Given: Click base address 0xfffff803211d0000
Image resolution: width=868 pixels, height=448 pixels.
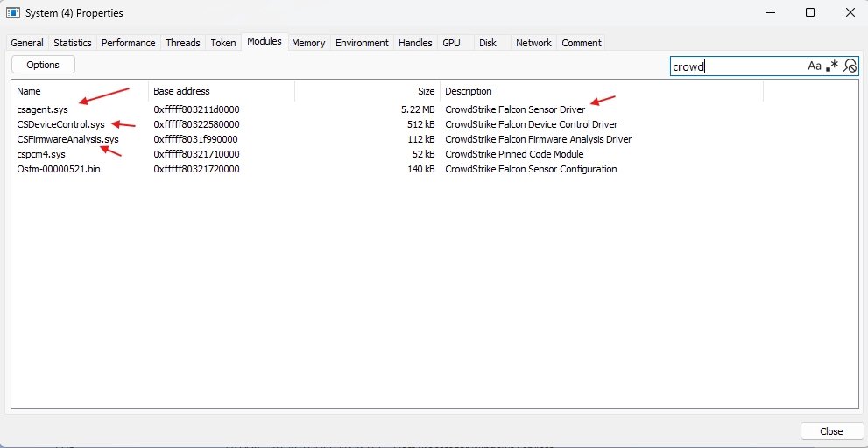Looking at the screenshot, I should click(196, 109).
